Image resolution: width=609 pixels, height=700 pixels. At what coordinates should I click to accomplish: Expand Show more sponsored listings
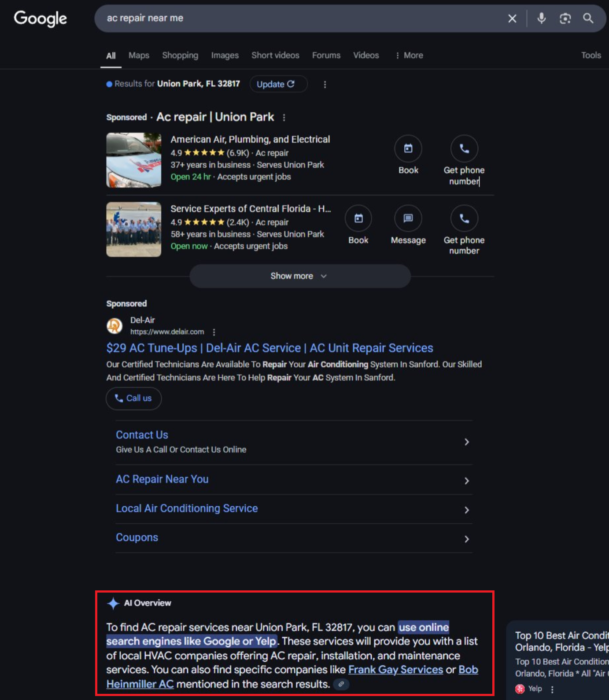point(300,276)
